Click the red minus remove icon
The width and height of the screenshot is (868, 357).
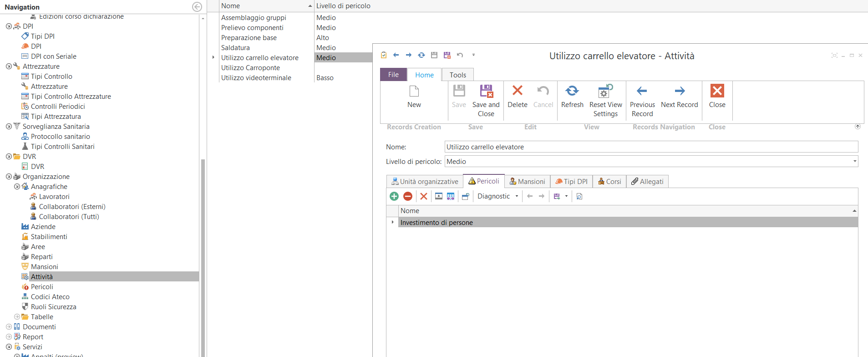[x=408, y=196]
